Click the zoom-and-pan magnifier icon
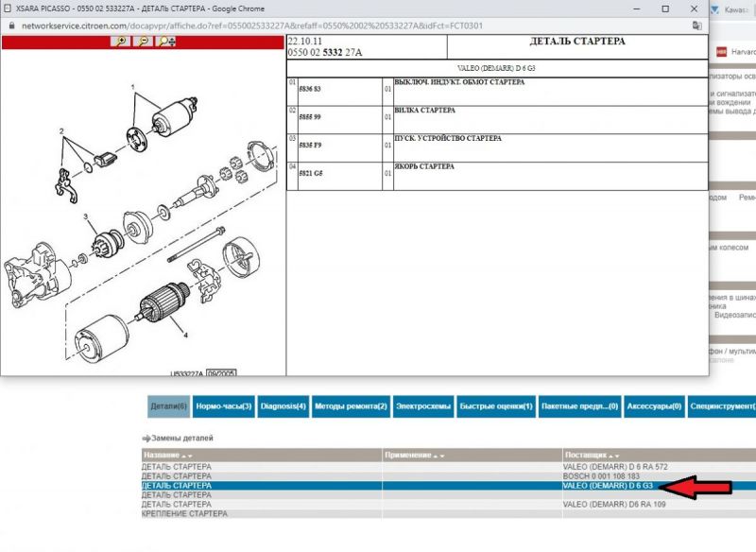756x552 pixels. pos(167,42)
